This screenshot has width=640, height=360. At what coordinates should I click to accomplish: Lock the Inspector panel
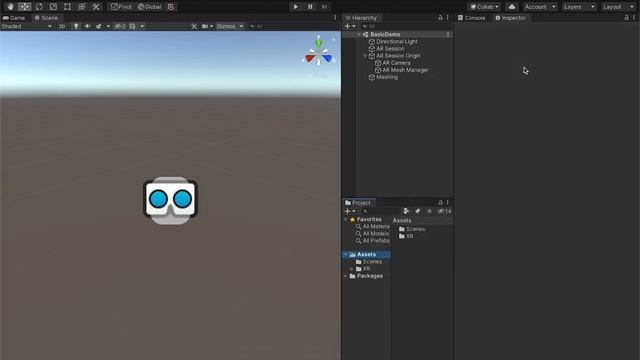[x=627, y=18]
